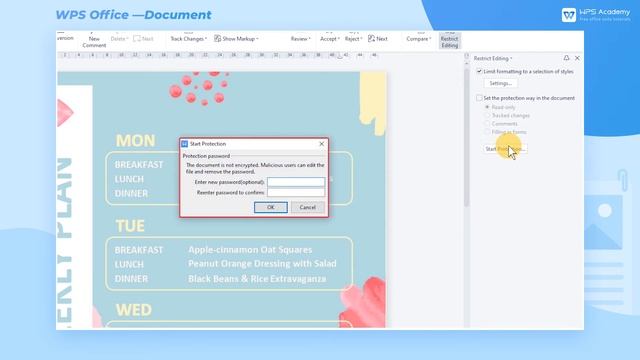
Task: Click the TUE heading in the document
Action: [130, 226]
